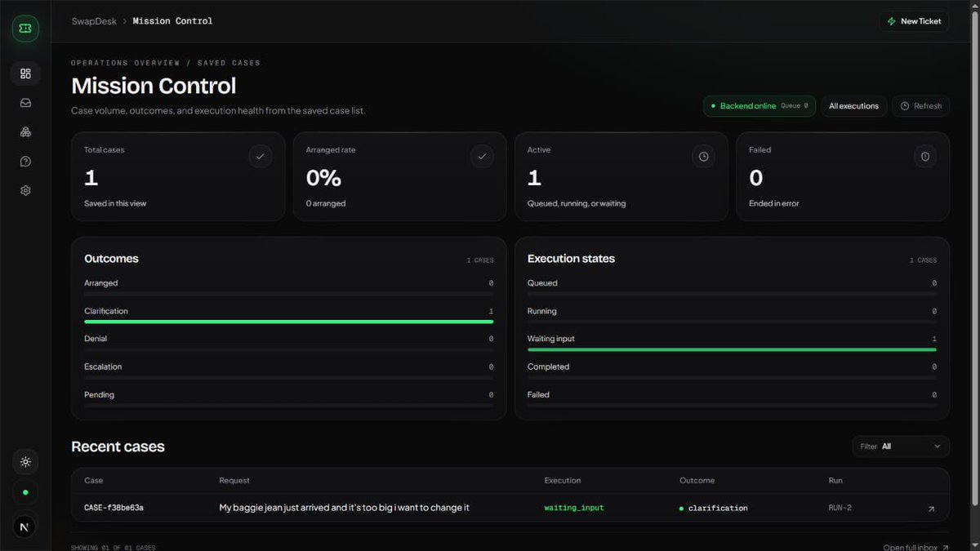Viewport: 980px width, 551px height.
Task: Open the Filter All dropdown
Action: coord(901,447)
